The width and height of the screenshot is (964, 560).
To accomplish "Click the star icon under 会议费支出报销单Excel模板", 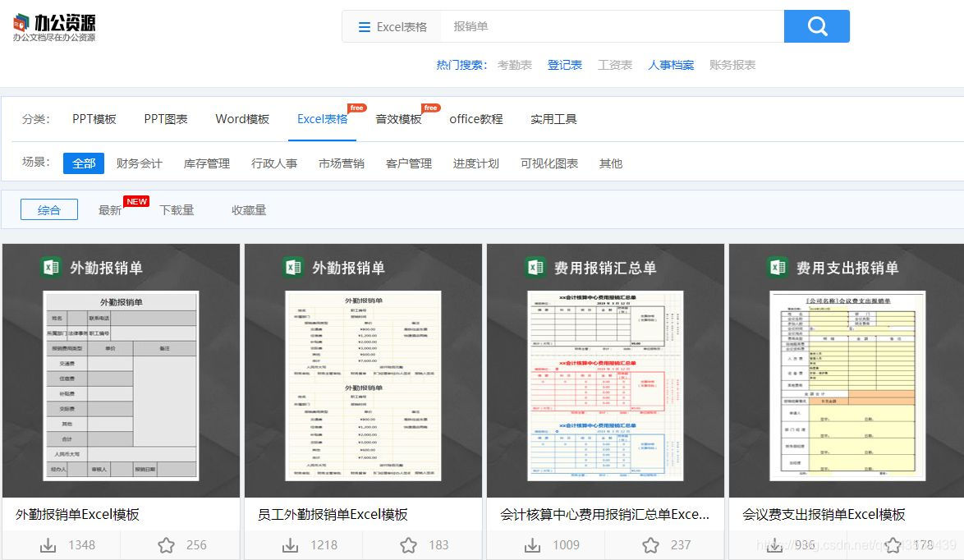I will [x=893, y=544].
